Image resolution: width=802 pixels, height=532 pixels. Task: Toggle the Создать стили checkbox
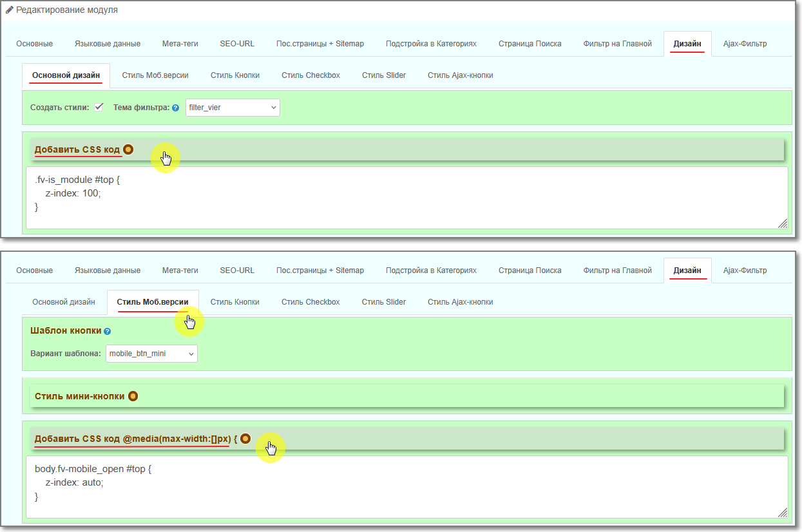tap(99, 107)
